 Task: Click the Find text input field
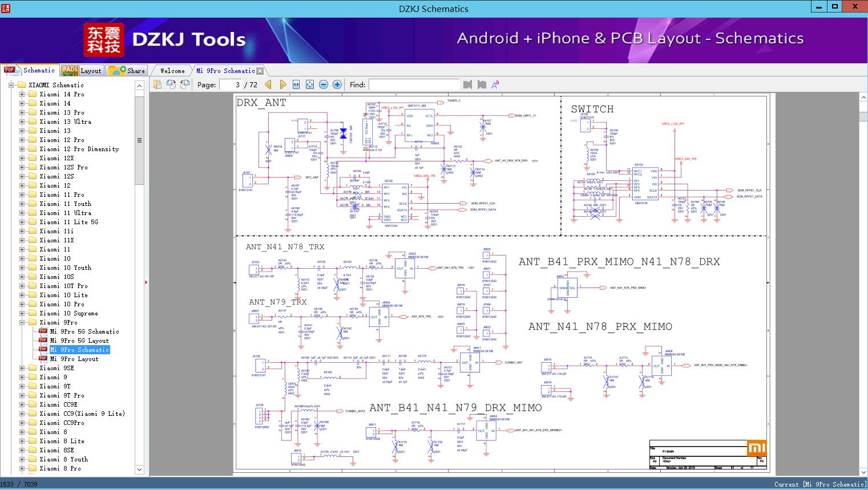pyautogui.click(x=414, y=84)
